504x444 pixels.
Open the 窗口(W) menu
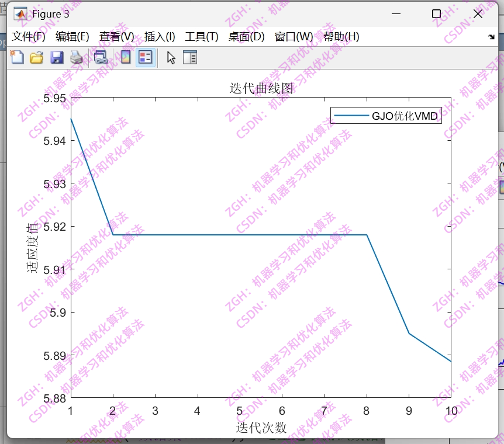[x=294, y=37]
